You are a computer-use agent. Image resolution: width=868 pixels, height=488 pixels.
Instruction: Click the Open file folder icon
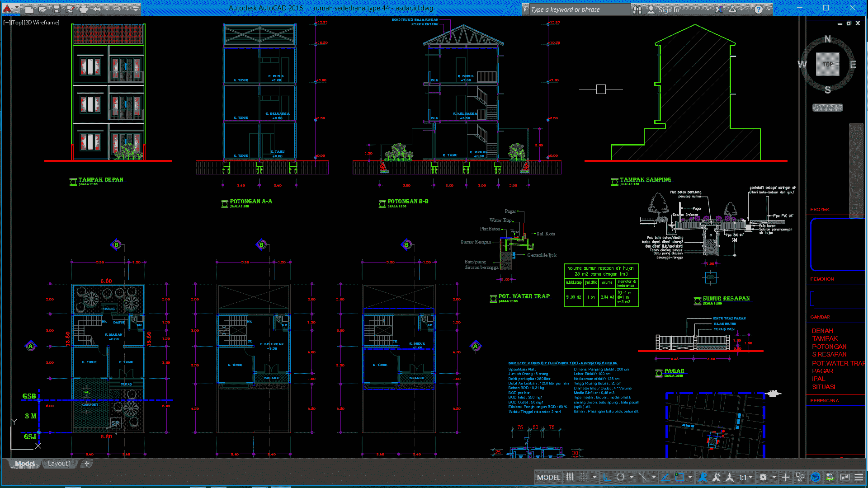point(42,9)
